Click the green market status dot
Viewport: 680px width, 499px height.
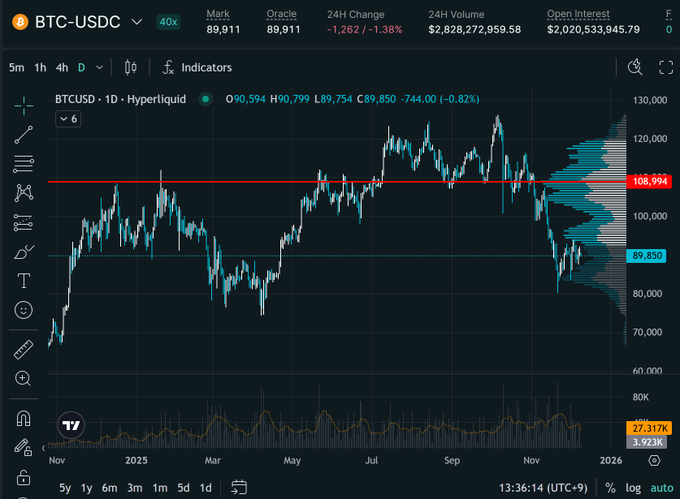pyautogui.click(x=206, y=99)
